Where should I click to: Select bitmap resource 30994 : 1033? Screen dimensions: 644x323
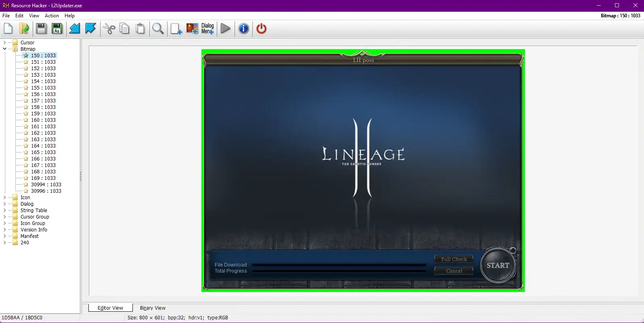[46, 184]
